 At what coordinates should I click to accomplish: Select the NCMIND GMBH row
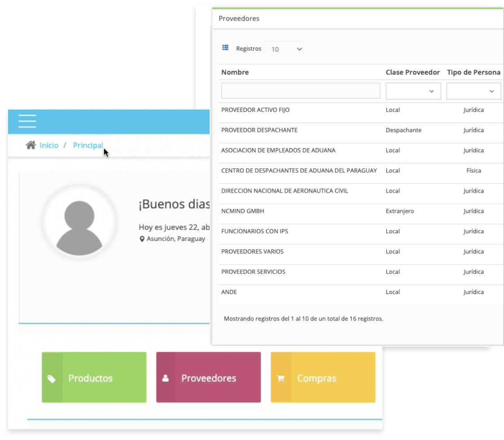pos(361,214)
